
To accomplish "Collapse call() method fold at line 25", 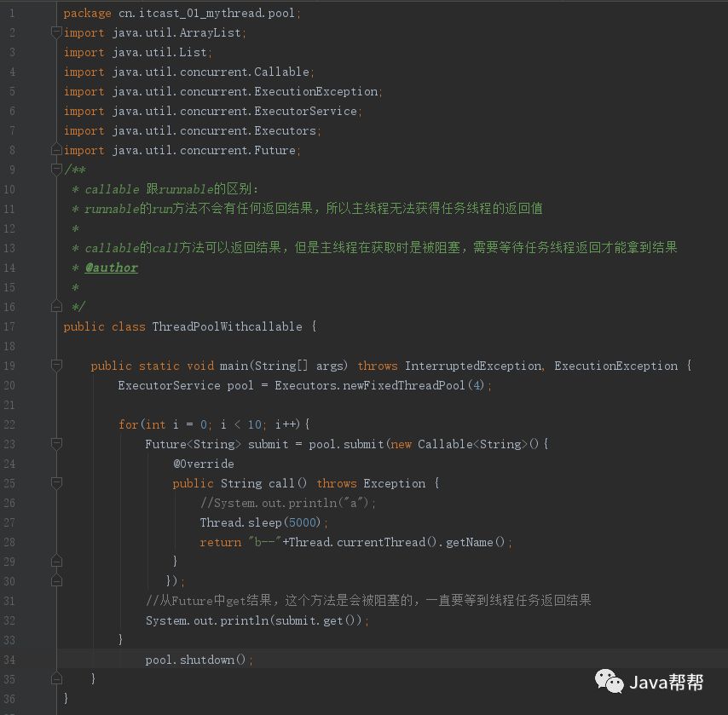I will (x=56, y=483).
